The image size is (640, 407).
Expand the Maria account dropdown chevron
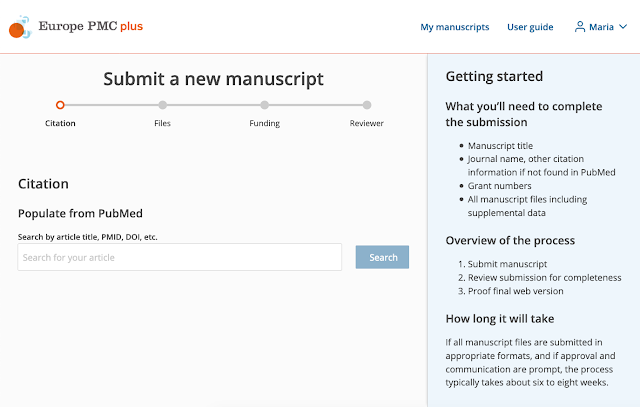[623, 27]
